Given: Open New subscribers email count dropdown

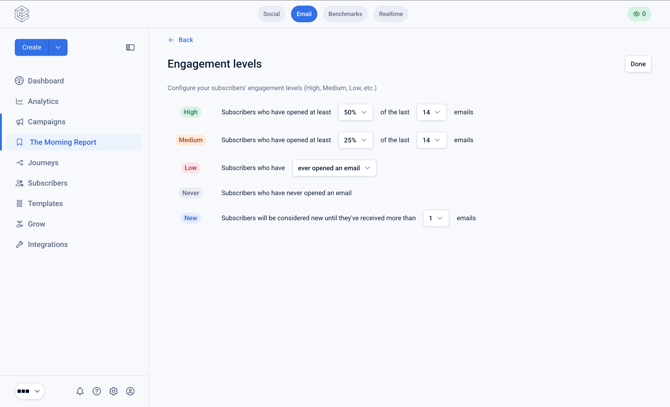Looking at the screenshot, I should coord(436,218).
